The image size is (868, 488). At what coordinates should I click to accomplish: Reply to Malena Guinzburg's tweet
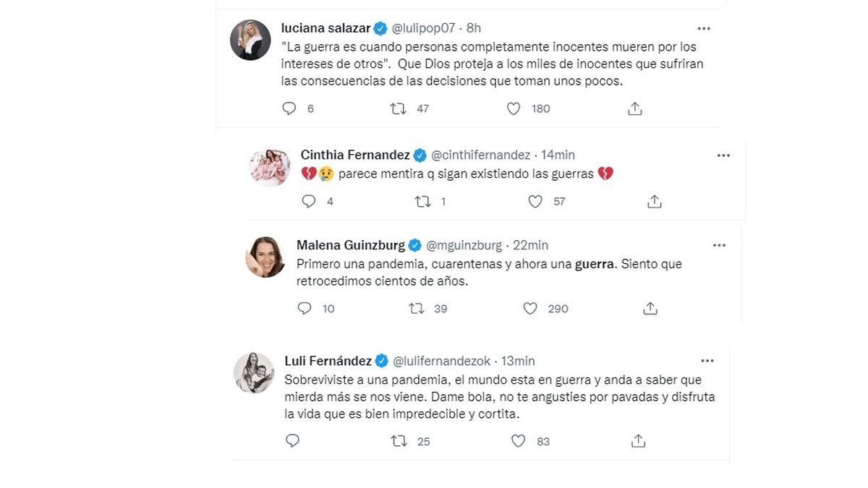point(305,309)
